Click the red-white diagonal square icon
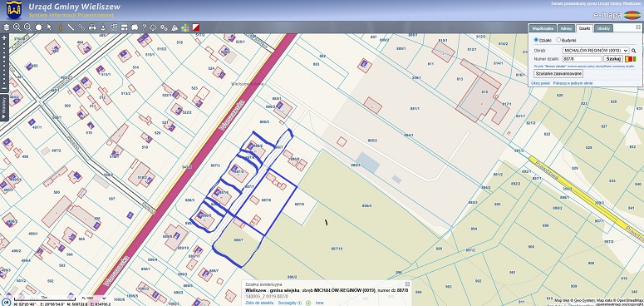 tap(196, 27)
